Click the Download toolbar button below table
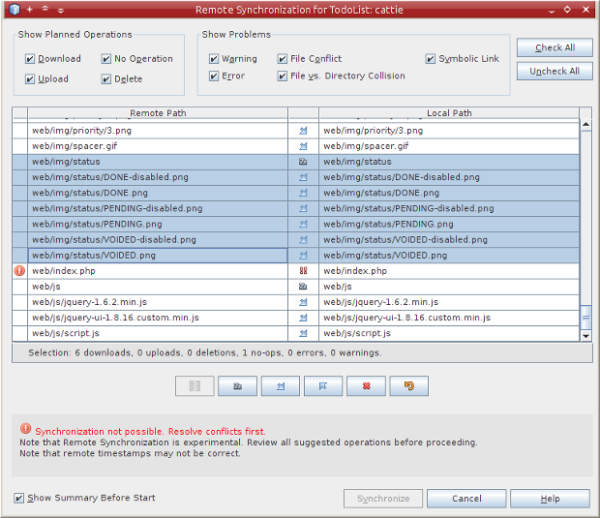 click(280, 385)
